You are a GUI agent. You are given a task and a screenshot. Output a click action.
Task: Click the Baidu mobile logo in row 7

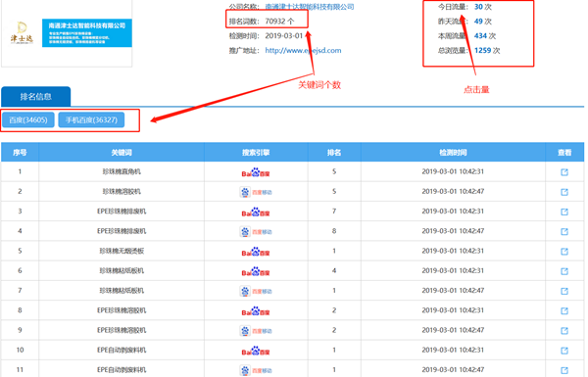click(x=256, y=291)
